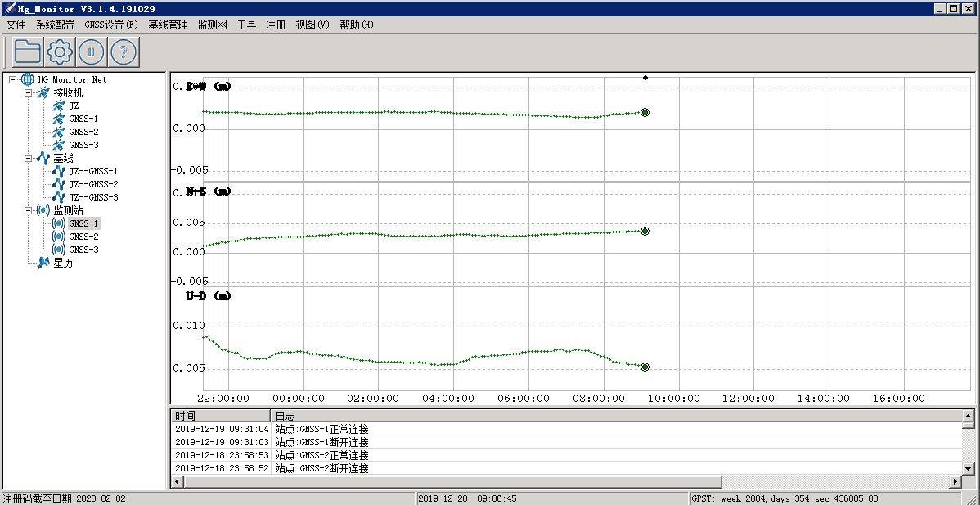Collapse the 接收机 receivers branch
The width and height of the screenshot is (980, 505).
pyautogui.click(x=28, y=92)
